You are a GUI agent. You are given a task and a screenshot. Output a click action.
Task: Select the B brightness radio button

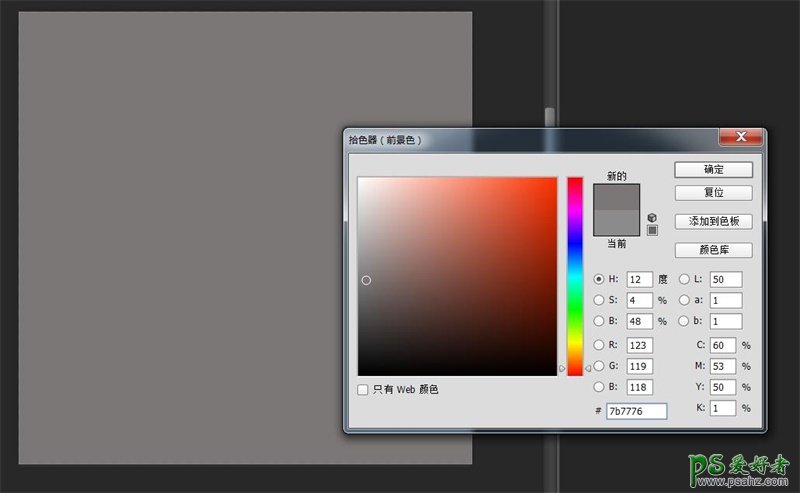[598, 321]
